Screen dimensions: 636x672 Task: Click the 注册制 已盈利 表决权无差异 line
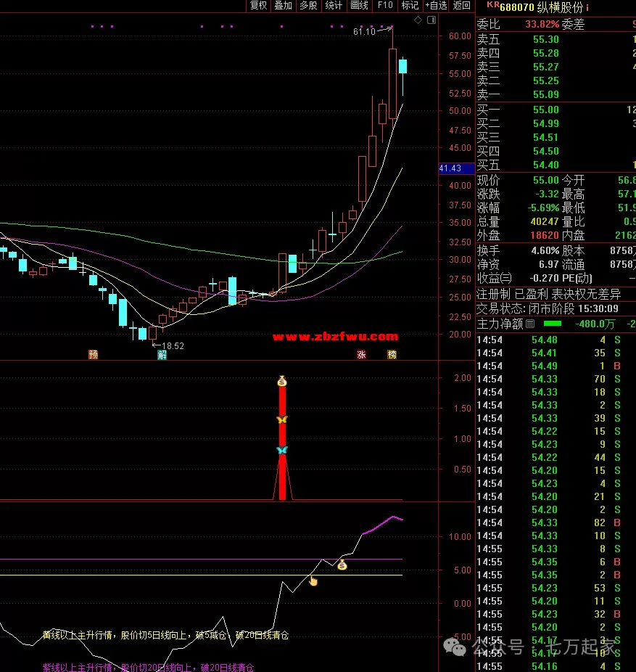549,294
